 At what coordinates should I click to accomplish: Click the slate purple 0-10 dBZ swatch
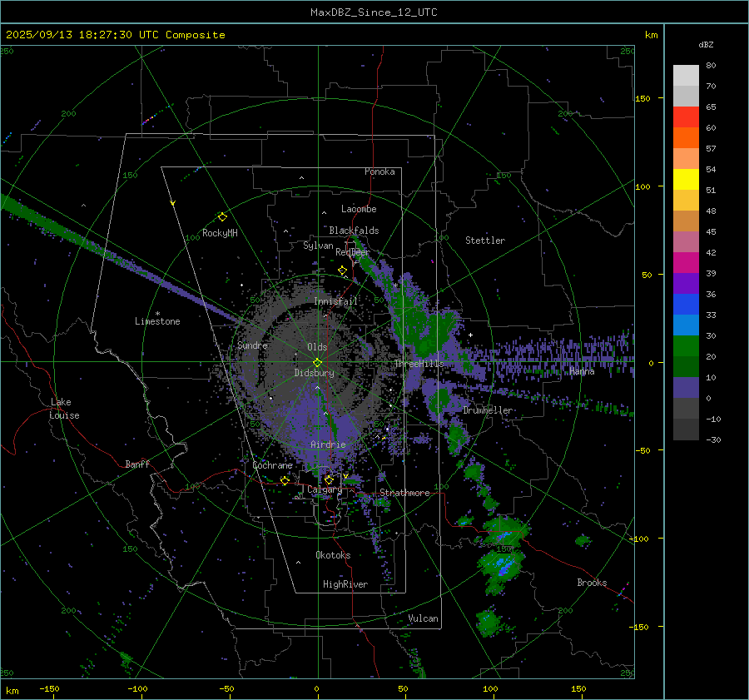pos(686,388)
